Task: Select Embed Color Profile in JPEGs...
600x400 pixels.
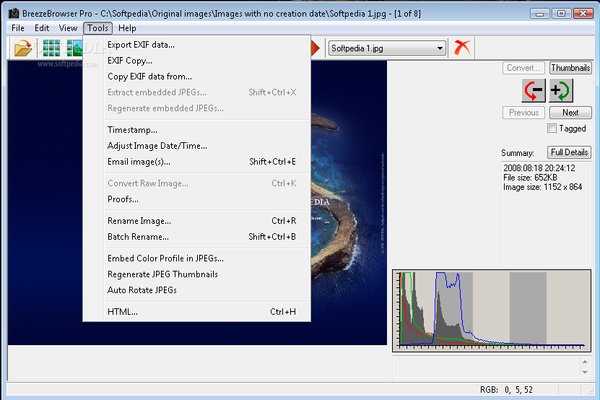Action: (197, 258)
